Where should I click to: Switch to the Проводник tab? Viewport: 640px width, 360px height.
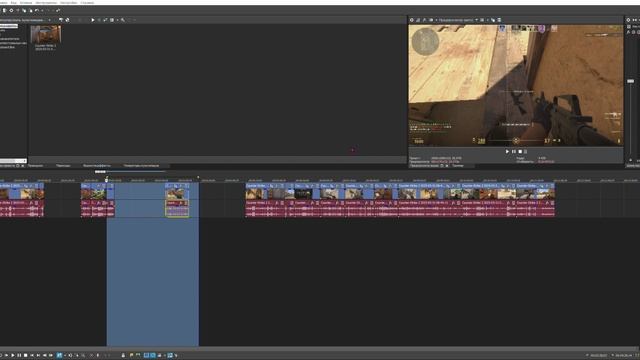(x=36, y=166)
